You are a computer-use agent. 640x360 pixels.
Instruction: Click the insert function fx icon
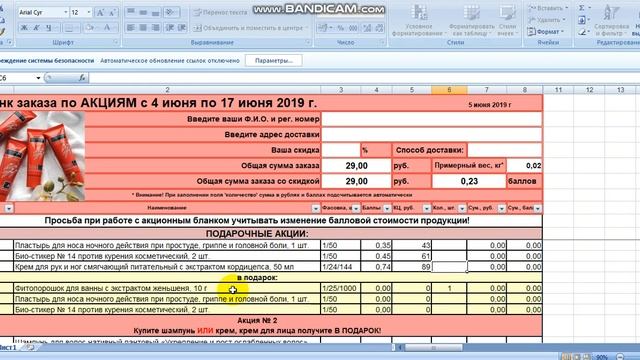tap(82, 77)
